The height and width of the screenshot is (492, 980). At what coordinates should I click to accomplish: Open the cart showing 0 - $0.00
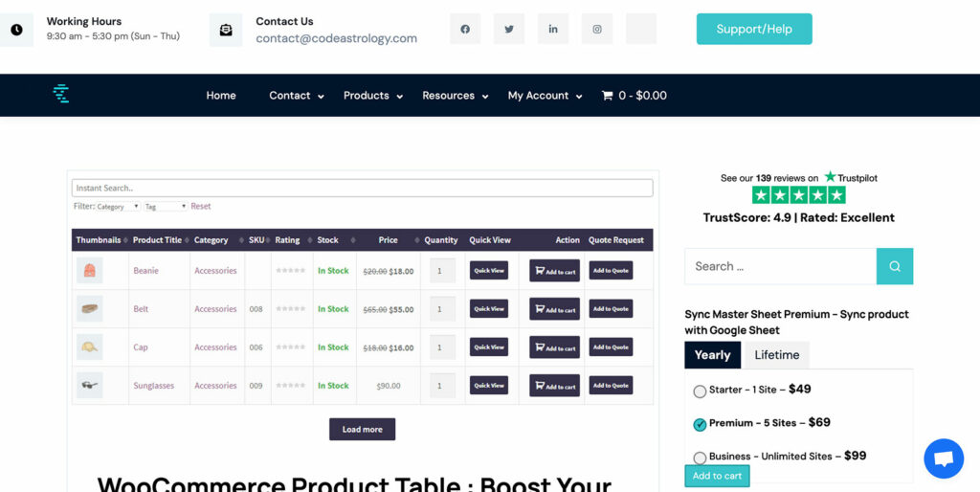pyautogui.click(x=634, y=96)
